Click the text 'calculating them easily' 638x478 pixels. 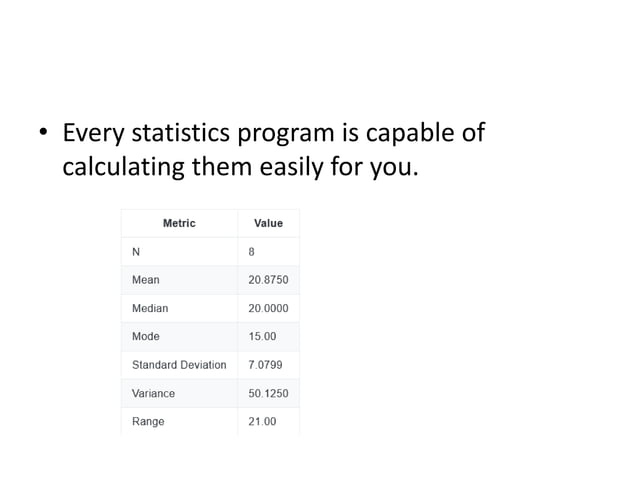pos(192,167)
